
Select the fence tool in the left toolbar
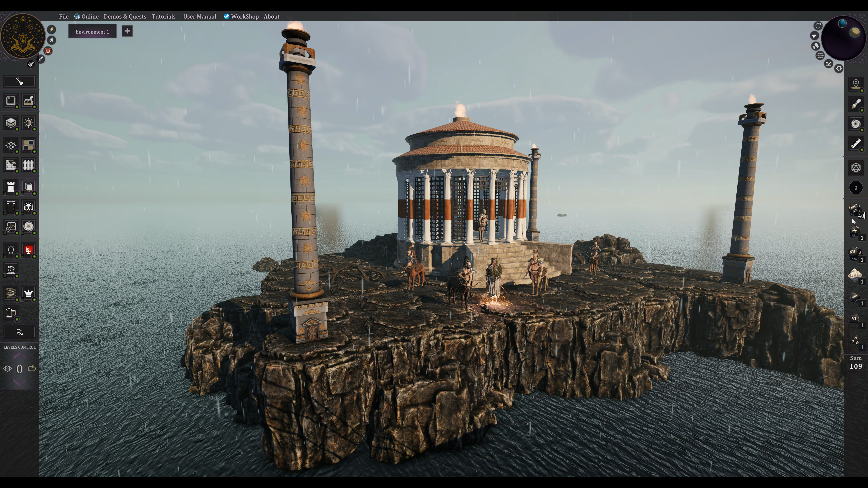[x=29, y=165]
